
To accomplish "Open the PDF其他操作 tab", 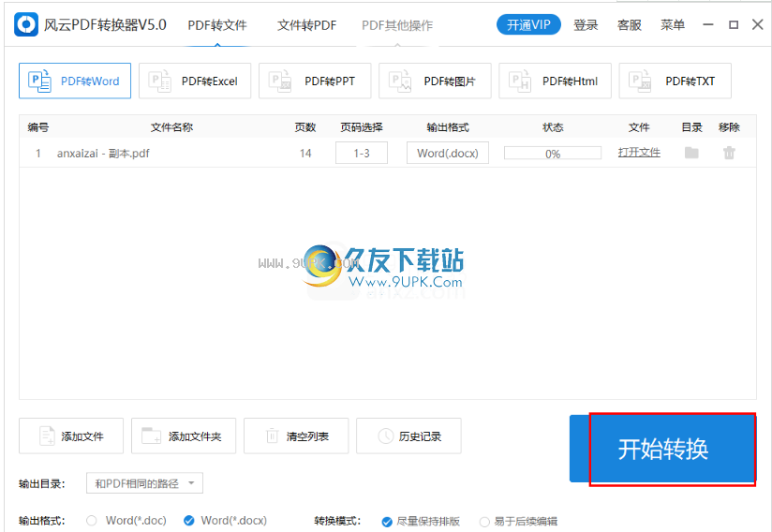I will (397, 25).
